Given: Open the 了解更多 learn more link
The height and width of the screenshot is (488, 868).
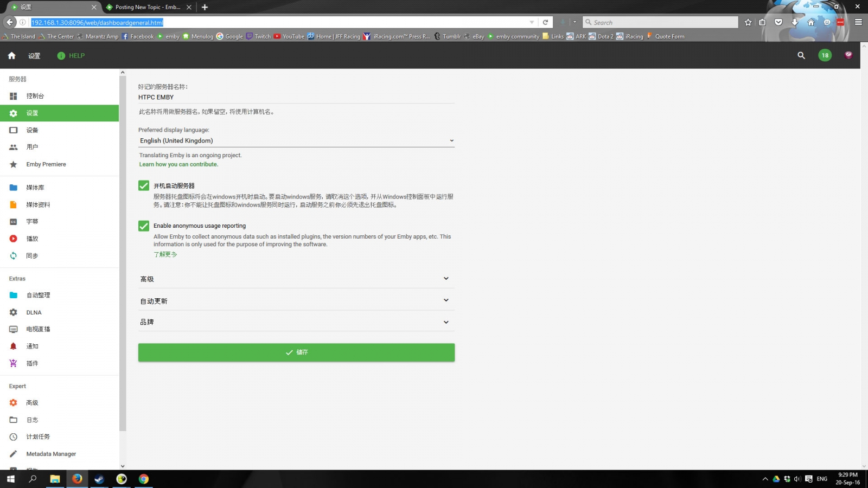Looking at the screenshot, I should [165, 254].
